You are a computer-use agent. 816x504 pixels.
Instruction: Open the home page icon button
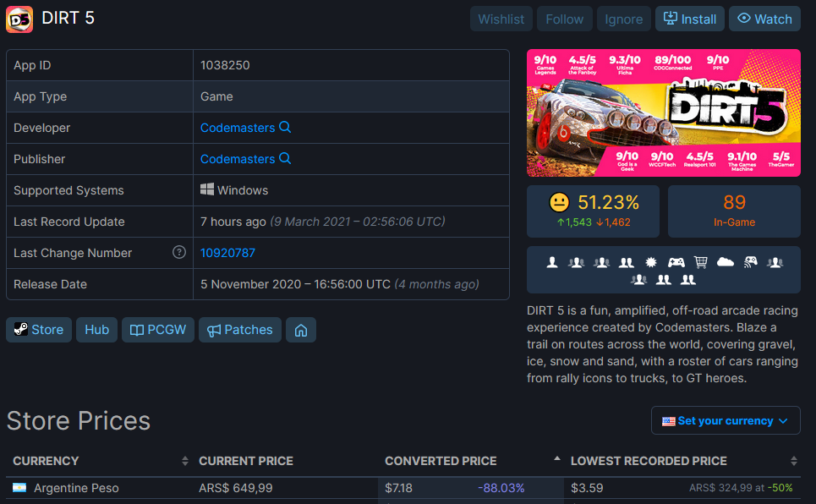click(301, 330)
